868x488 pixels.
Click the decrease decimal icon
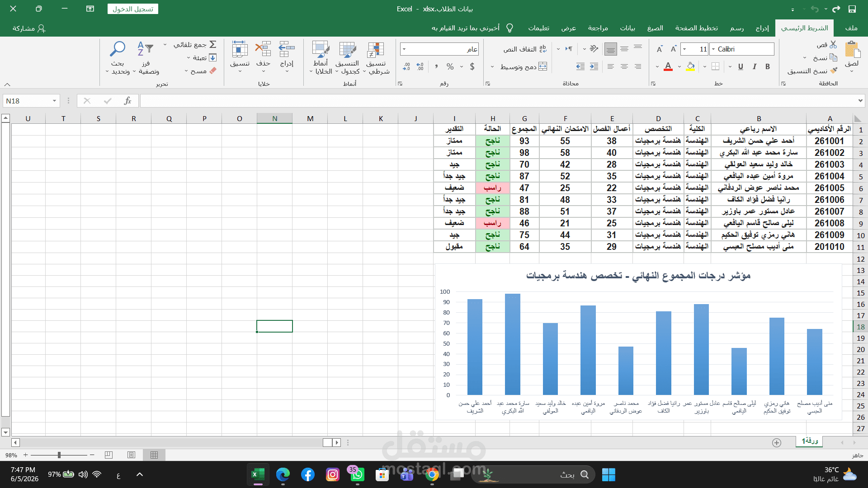click(x=406, y=66)
